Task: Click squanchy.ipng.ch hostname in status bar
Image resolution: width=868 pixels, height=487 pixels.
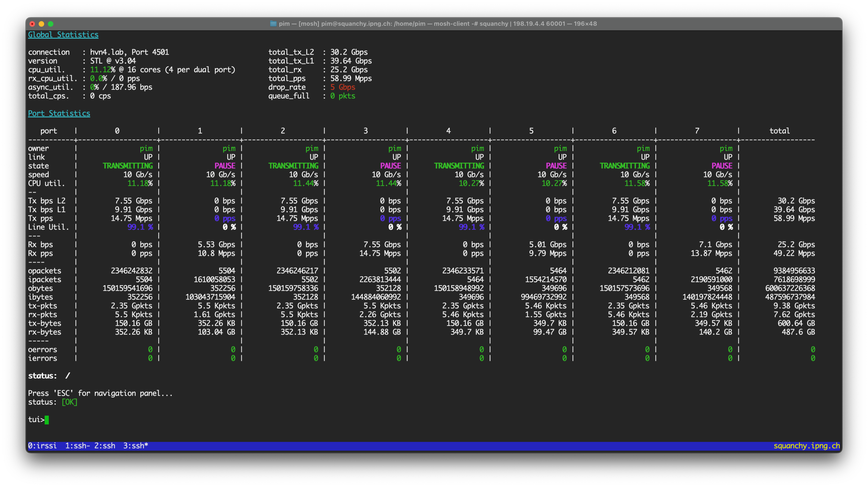Action: click(x=806, y=445)
